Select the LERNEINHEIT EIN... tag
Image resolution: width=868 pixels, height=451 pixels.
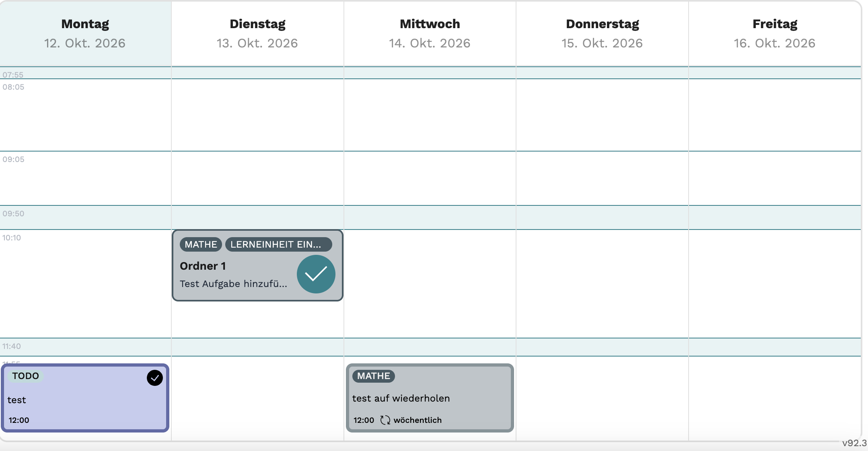click(x=278, y=244)
